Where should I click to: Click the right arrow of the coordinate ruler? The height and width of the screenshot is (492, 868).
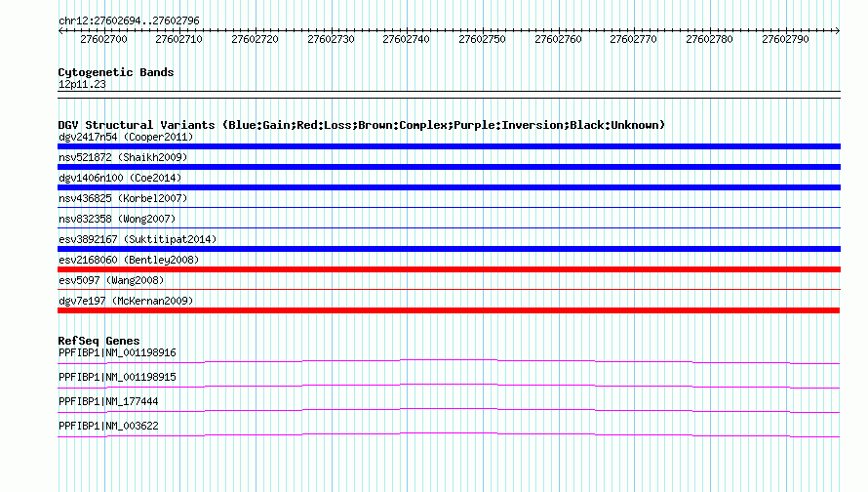pyautogui.click(x=837, y=31)
